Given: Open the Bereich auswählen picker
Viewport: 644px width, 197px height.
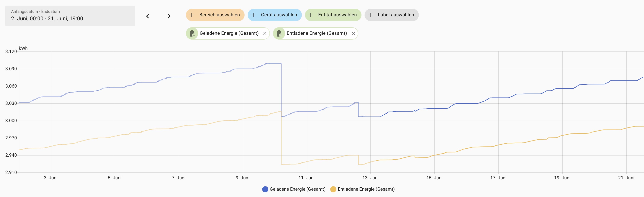Looking at the screenshot, I should coord(219,15).
